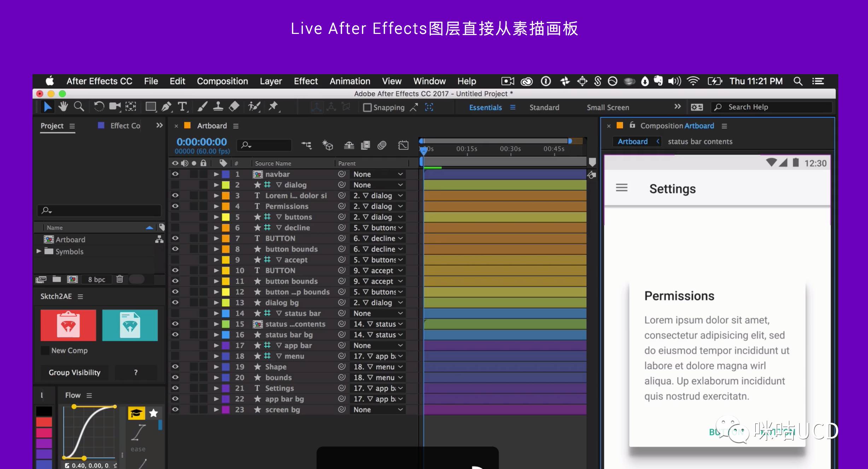The width and height of the screenshot is (868, 469).
Task: Select the Roto Brush tool
Action: [254, 107]
